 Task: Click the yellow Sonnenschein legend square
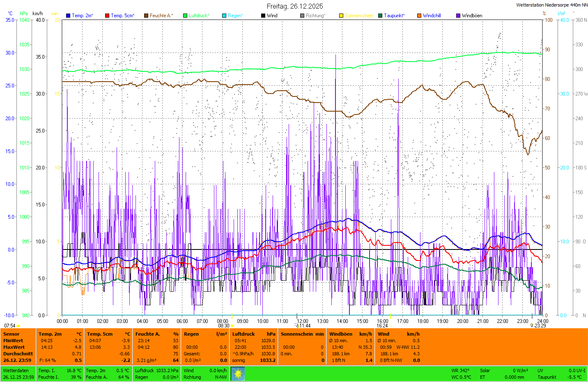341,16
